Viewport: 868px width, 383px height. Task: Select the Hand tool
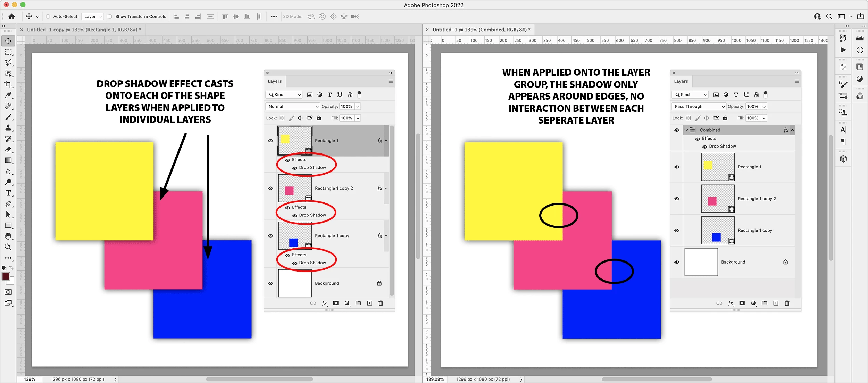tap(8, 236)
